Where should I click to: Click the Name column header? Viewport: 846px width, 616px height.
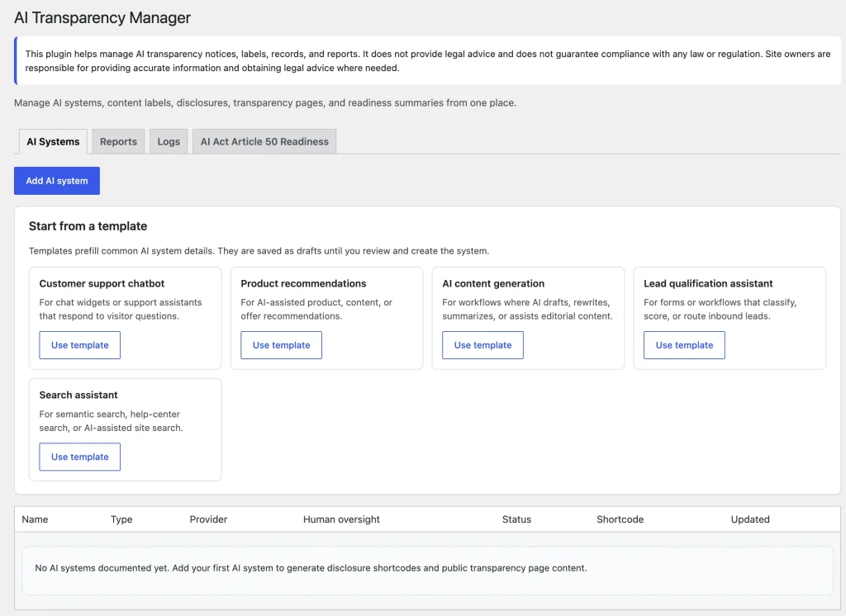pos(35,519)
